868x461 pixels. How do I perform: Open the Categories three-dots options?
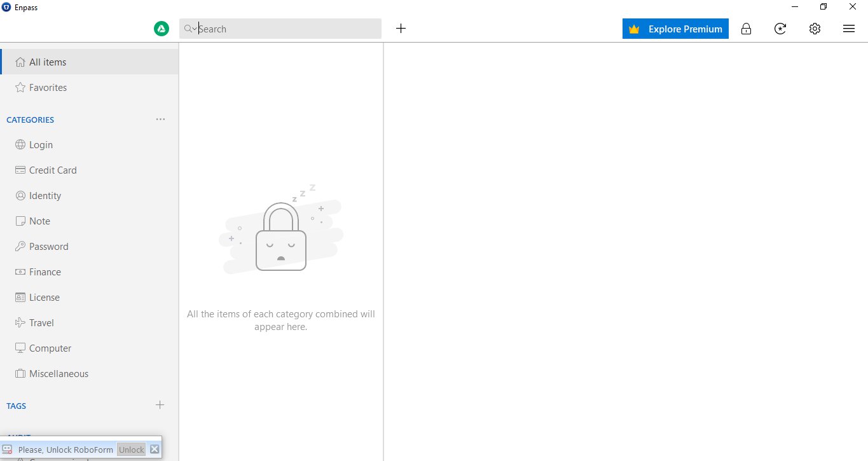click(160, 120)
